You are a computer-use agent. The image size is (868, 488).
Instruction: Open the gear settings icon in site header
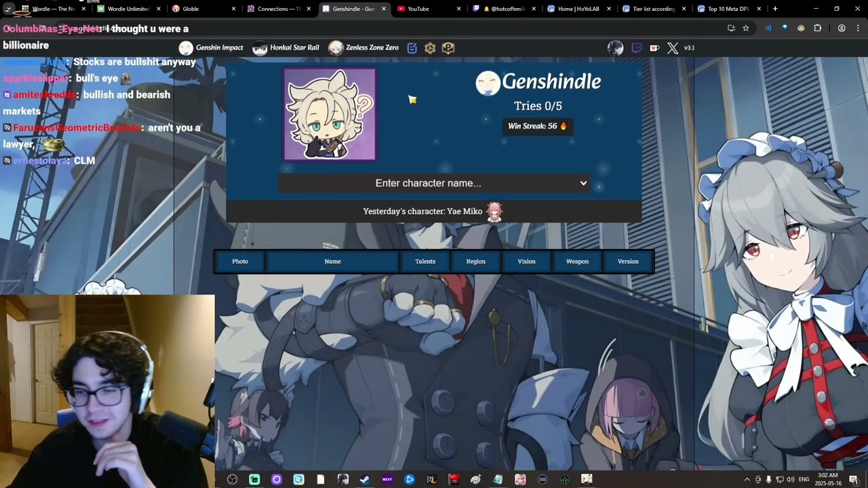tap(430, 47)
